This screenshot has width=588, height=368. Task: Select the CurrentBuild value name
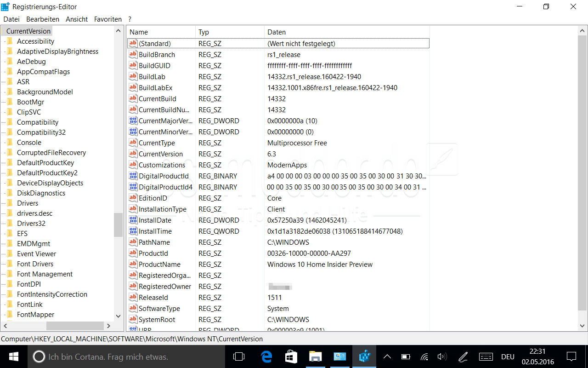coord(157,98)
